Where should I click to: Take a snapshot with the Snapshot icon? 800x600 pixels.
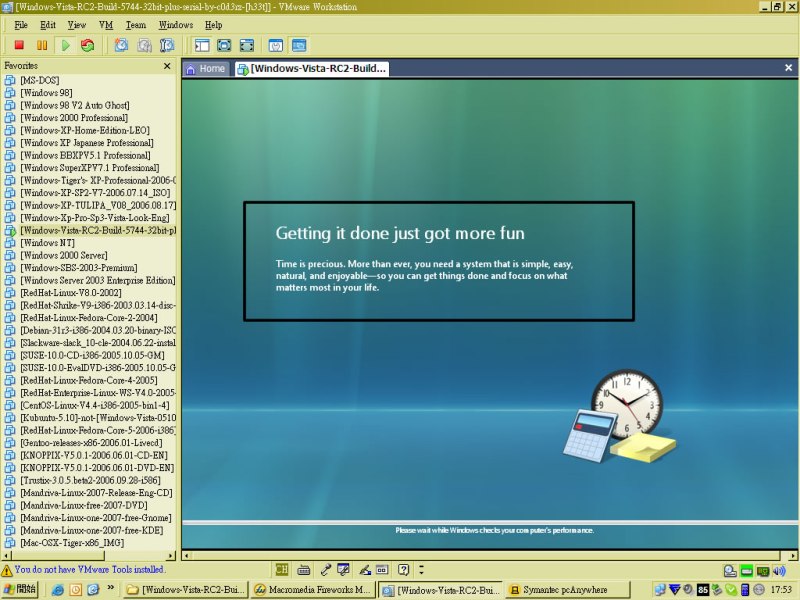click(121, 45)
